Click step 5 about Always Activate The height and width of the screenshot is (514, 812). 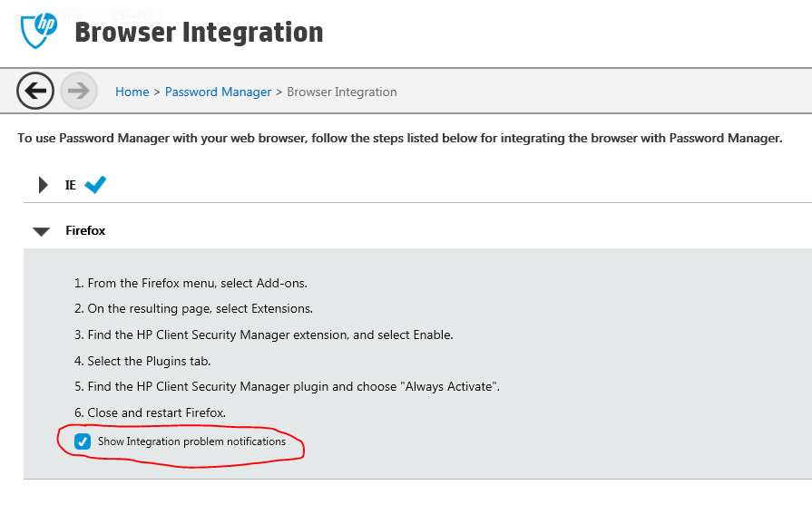[287, 387]
